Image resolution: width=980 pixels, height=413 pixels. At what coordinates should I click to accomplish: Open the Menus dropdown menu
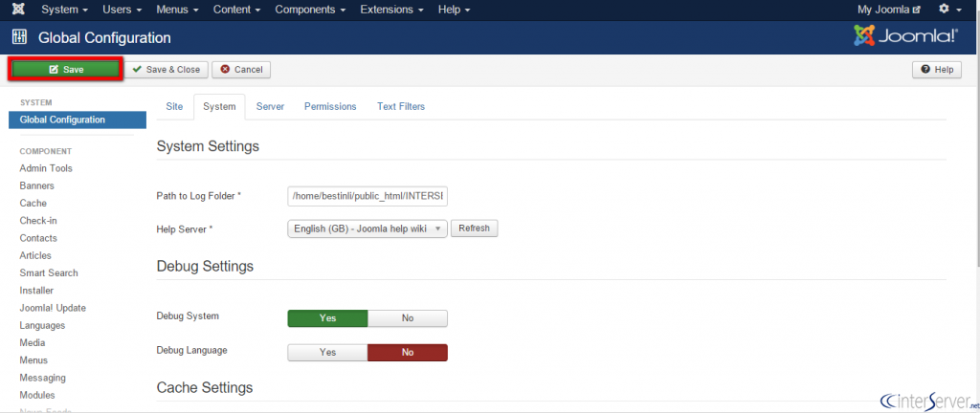coord(177,10)
